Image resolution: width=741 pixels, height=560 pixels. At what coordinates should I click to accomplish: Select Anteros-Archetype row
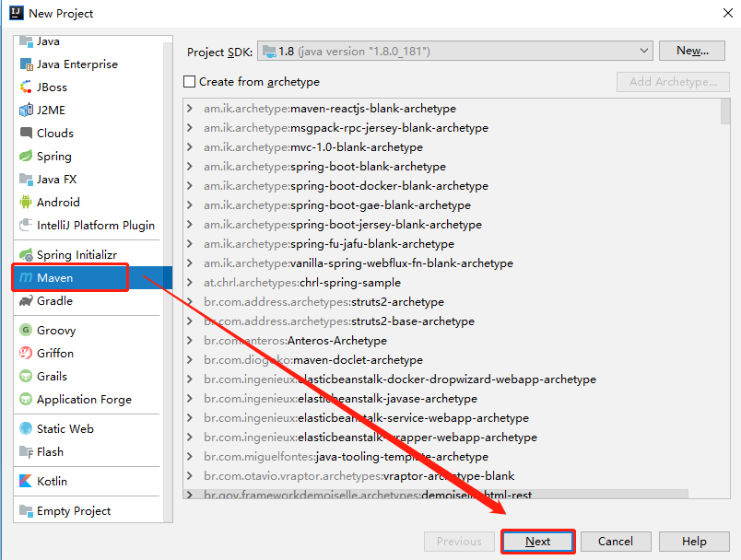pyautogui.click(x=452, y=341)
